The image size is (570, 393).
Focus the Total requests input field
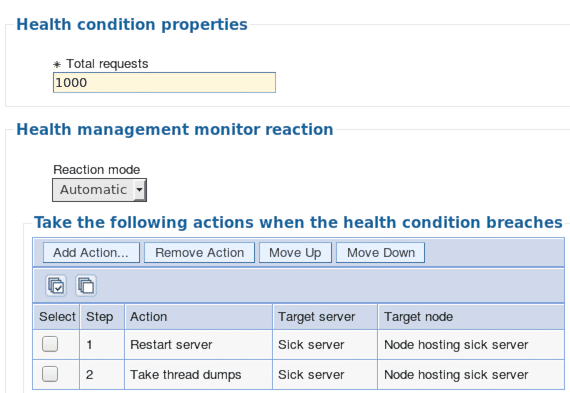[164, 83]
